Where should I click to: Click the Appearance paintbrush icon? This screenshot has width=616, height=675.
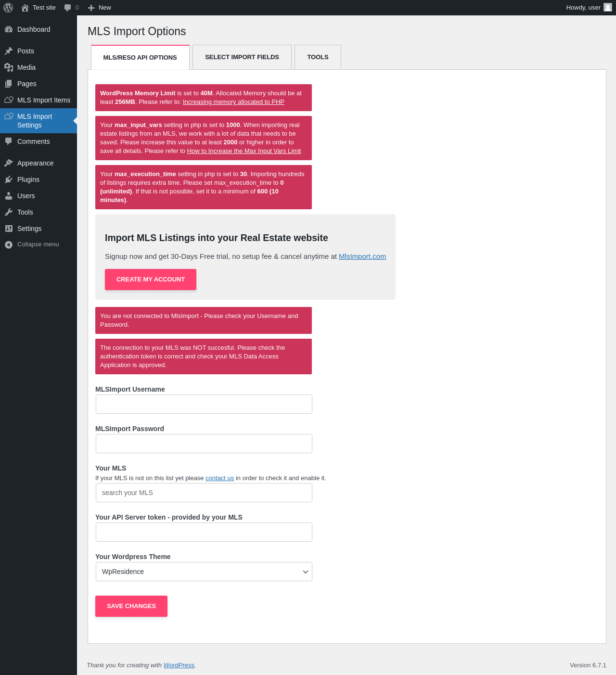click(9, 163)
